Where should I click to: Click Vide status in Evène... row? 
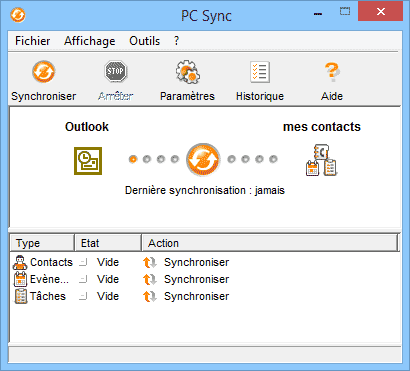[x=108, y=279]
